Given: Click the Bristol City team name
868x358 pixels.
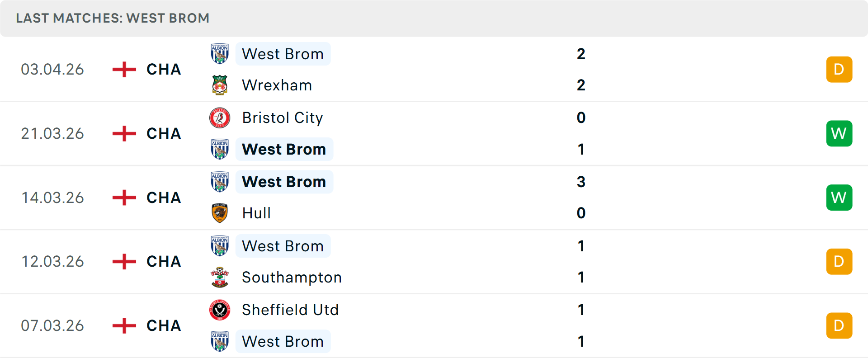Looking at the screenshot, I should [283, 118].
